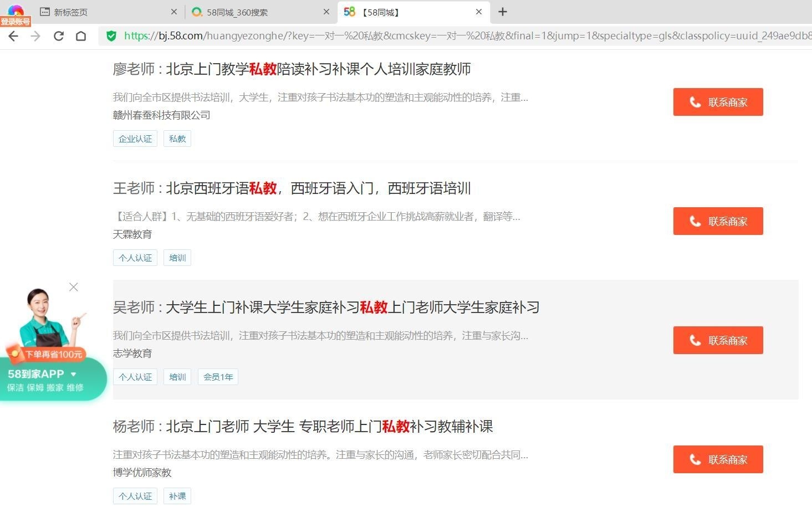This screenshot has height=512, width=812.
Task: Click the green security shield icon
Action: [111, 36]
